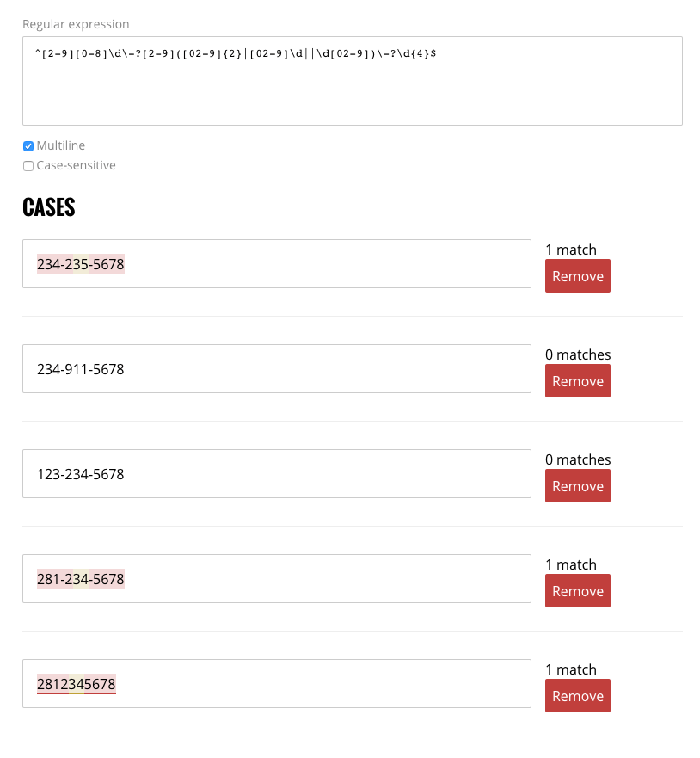
Task: Enable the Case-sensitive checkbox
Action: tap(28, 165)
